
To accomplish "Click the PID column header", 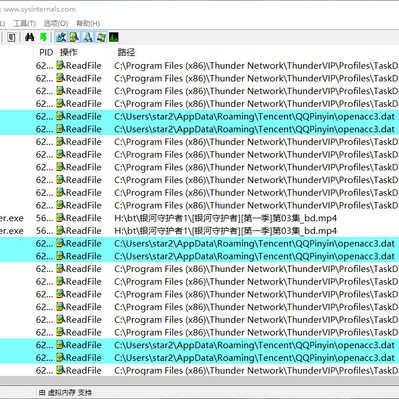I will pos(46,52).
